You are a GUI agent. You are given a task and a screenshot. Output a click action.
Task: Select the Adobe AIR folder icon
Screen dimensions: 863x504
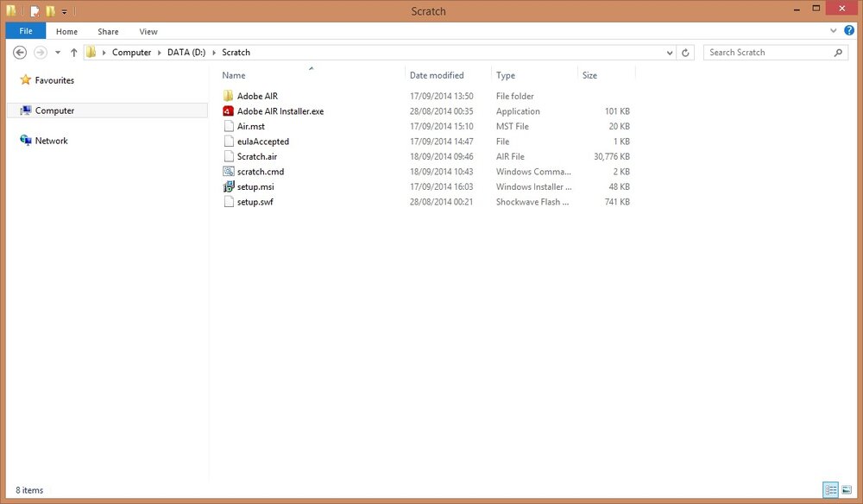[x=229, y=96]
